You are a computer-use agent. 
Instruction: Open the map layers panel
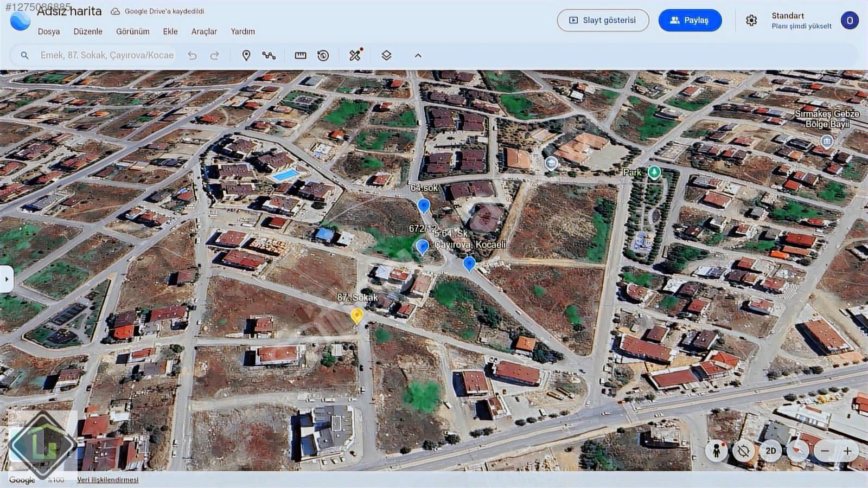tap(386, 55)
